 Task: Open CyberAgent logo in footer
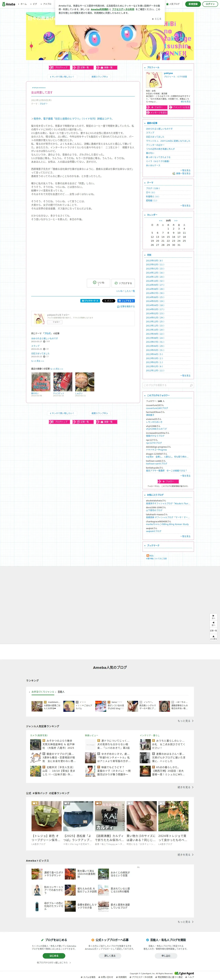(x=184, y=973)
